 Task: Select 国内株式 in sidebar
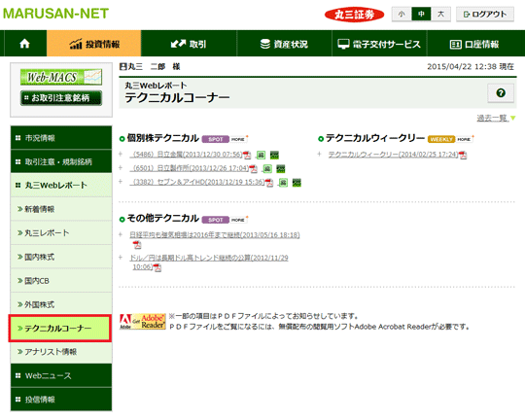(61, 257)
